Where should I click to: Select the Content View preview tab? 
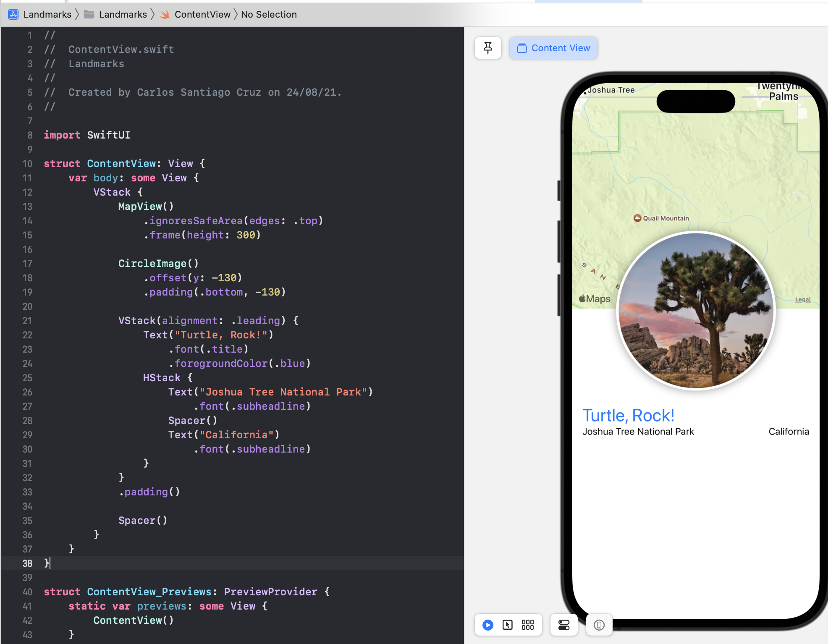click(x=553, y=48)
